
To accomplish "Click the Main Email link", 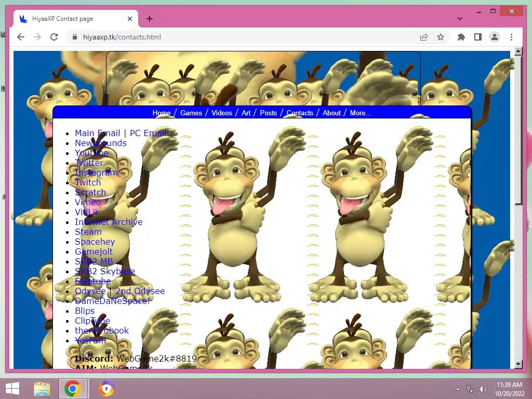I will tap(97, 133).
